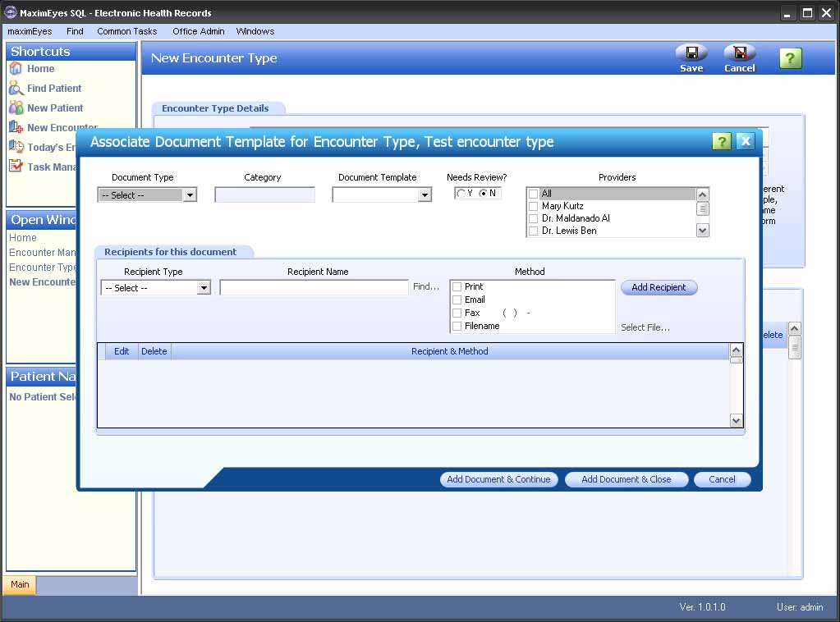This screenshot has height=622, width=840.
Task: Select the N radio for Needs Review
Action: point(483,193)
